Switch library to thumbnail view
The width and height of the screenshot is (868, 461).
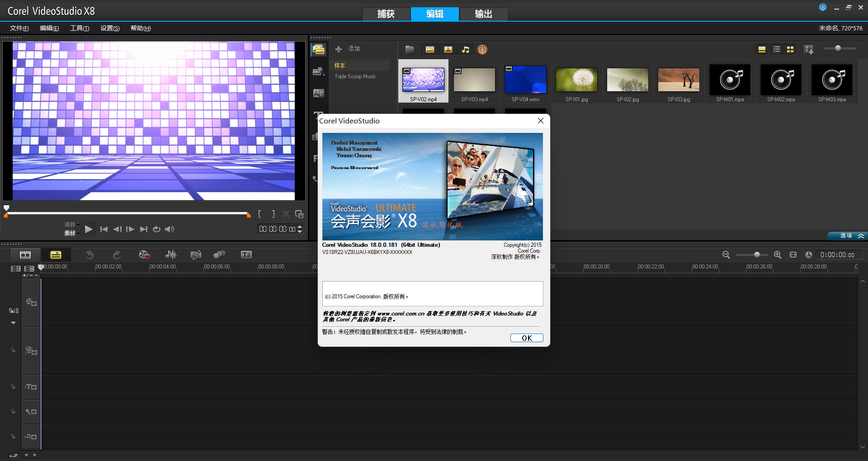[790, 49]
